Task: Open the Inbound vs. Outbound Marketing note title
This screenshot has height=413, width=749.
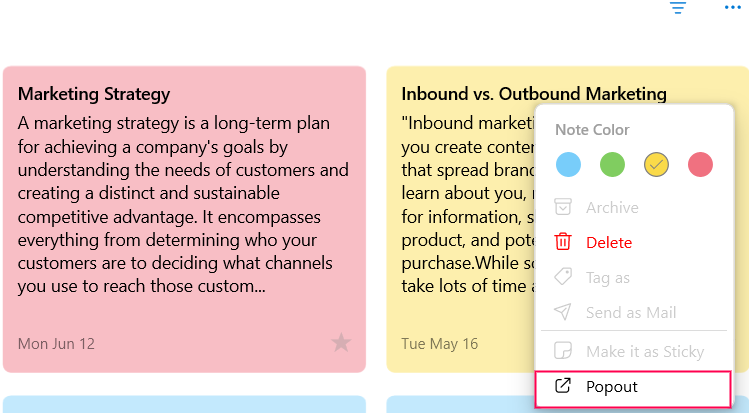Action: [x=534, y=94]
